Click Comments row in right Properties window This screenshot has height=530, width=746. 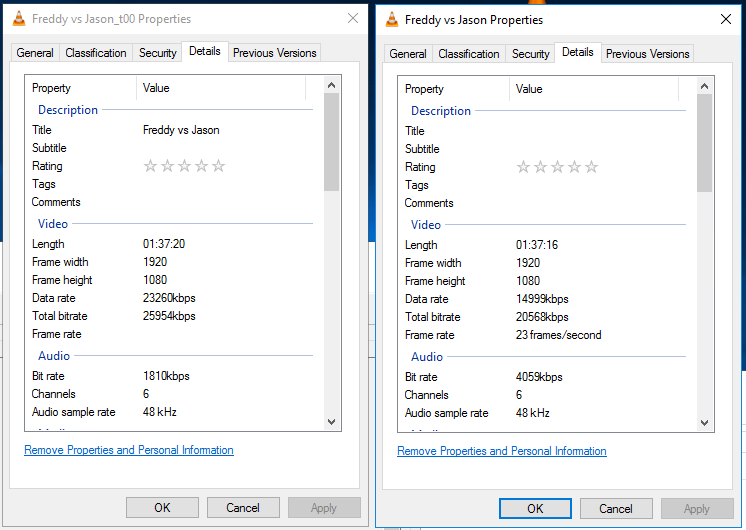click(x=547, y=203)
